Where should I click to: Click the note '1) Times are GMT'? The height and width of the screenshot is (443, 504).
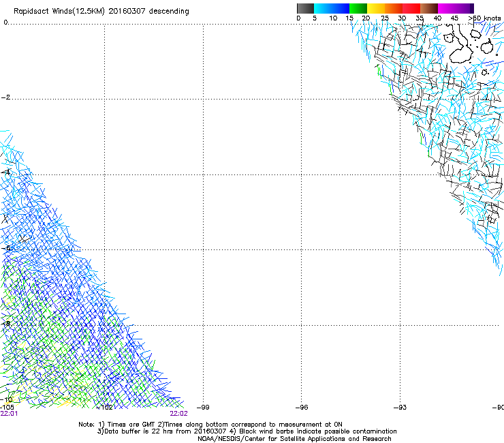[x=127, y=425]
